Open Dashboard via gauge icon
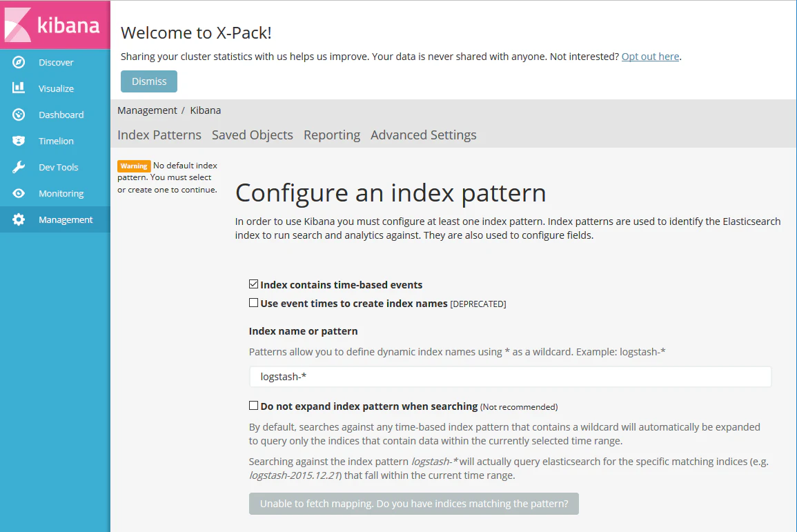This screenshot has width=797, height=532. 19,115
